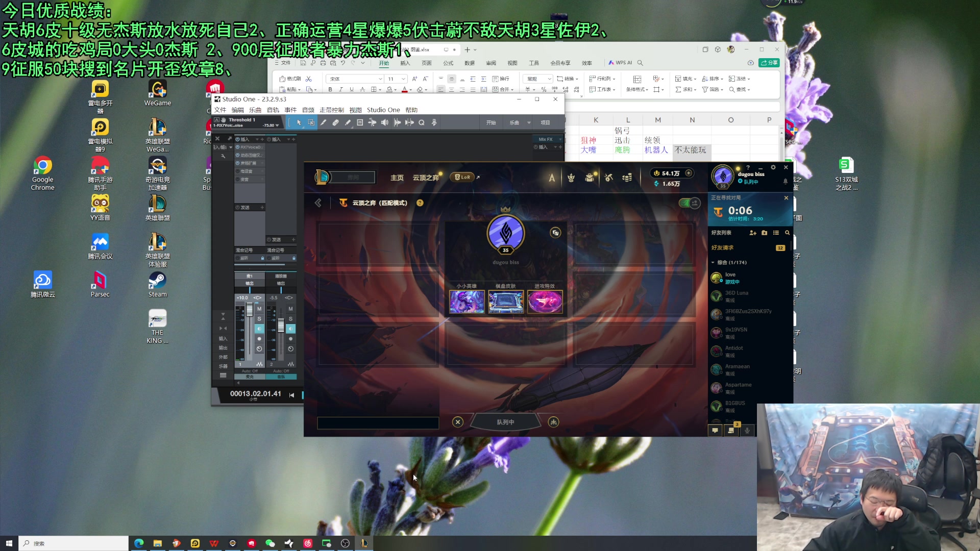
Task: Mute channel 2 in Studio One mixer
Action: [x=290, y=309]
